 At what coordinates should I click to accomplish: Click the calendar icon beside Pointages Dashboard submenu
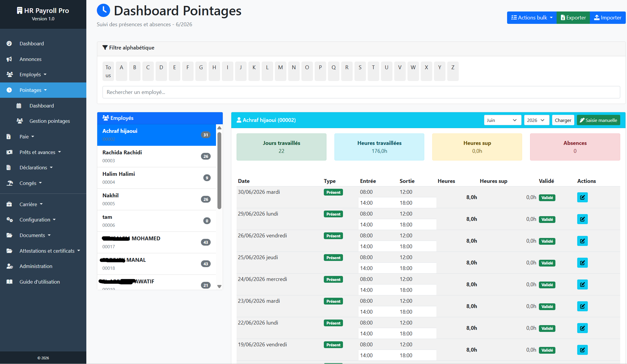pos(19,106)
